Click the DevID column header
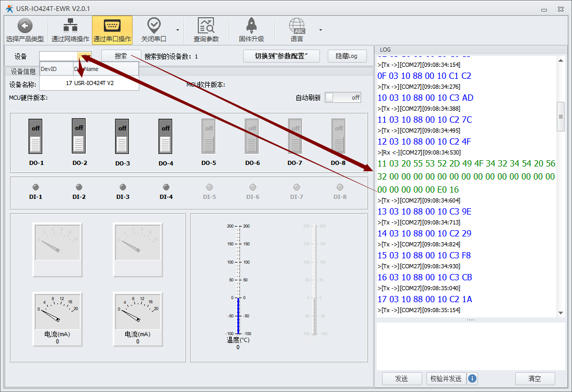This screenshot has height=392, width=572. (56, 69)
